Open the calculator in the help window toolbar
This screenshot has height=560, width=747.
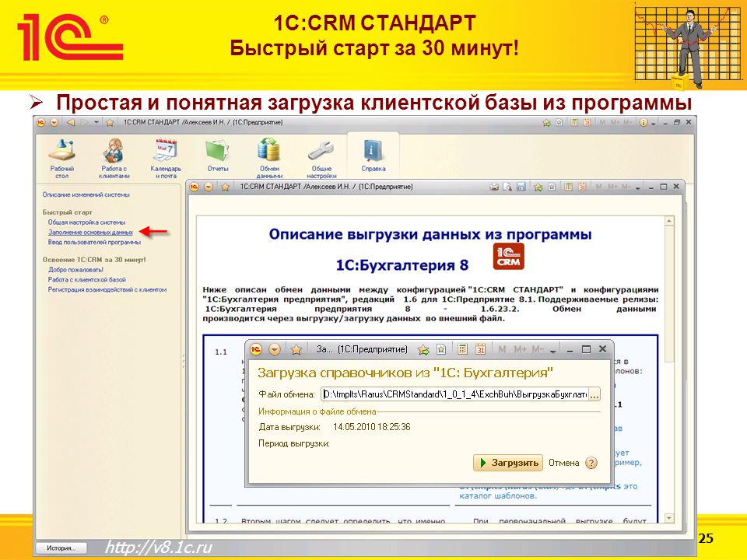(568, 187)
